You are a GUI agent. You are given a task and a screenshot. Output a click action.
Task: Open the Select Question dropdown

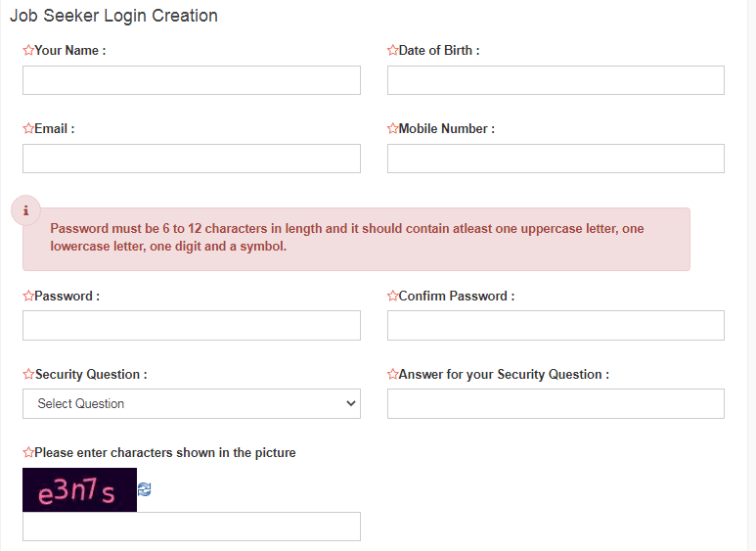point(192,403)
